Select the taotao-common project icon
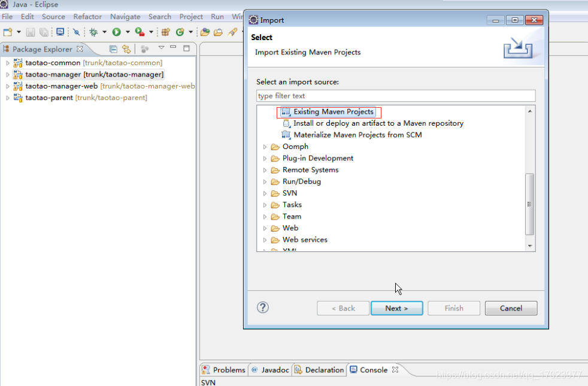This screenshot has height=386, width=588. pos(17,63)
